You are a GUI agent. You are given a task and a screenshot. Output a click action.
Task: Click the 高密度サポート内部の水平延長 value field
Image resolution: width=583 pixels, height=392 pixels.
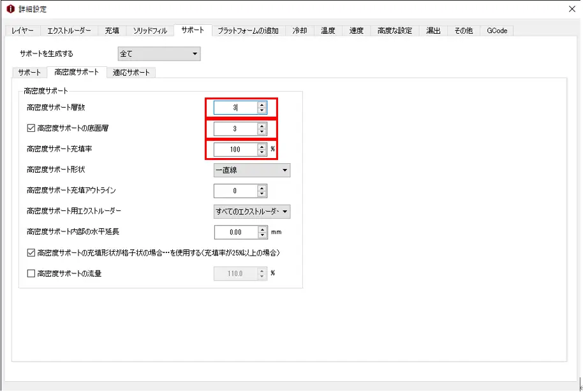(x=235, y=233)
